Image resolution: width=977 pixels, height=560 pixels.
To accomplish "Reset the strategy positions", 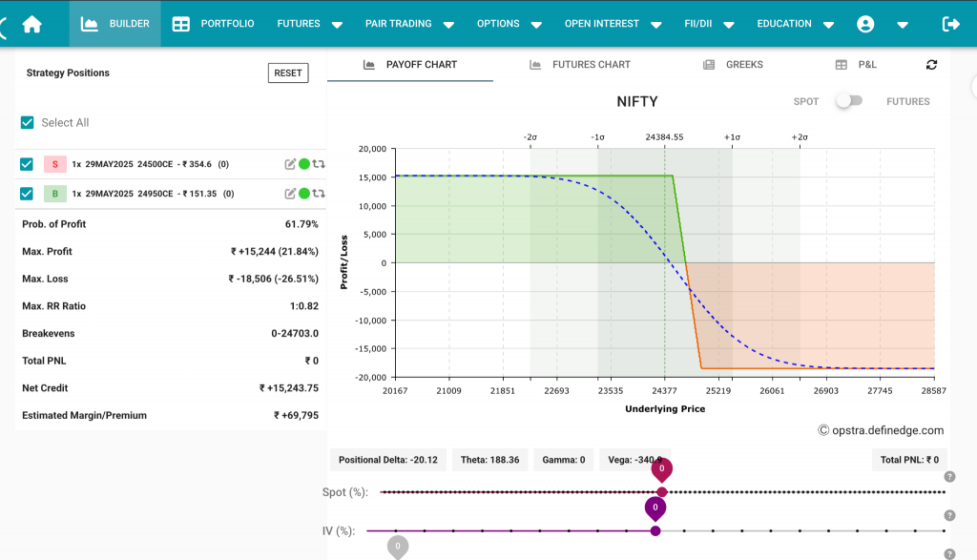I will pos(287,73).
